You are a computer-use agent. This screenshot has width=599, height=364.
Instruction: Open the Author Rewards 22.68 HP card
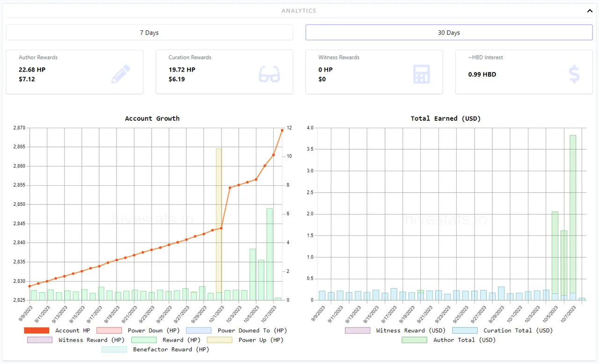coord(74,72)
